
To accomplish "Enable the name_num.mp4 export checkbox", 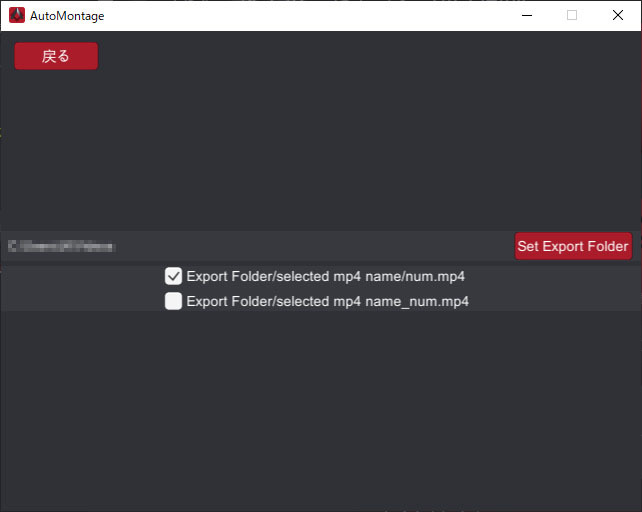I will [x=173, y=301].
